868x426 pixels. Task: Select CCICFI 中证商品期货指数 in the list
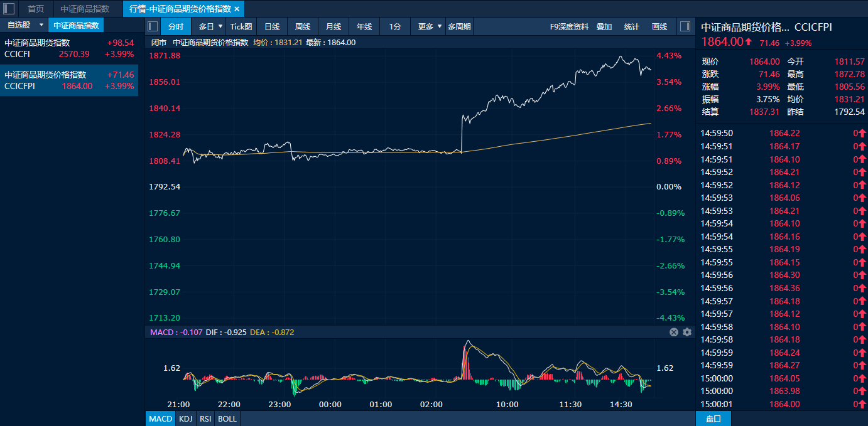pos(69,48)
